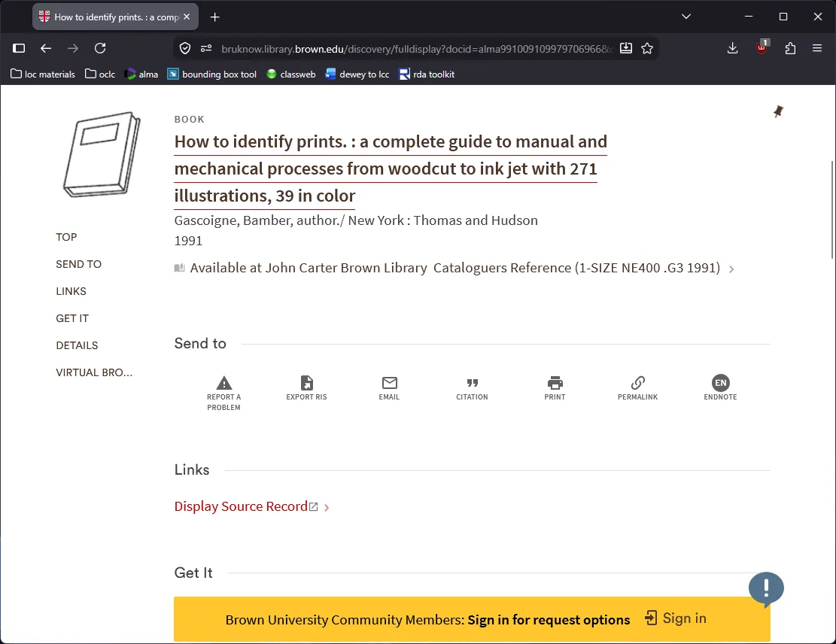The image size is (836, 644).
Task: Get the Permalink for this record
Action: click(x=637, y=387)
